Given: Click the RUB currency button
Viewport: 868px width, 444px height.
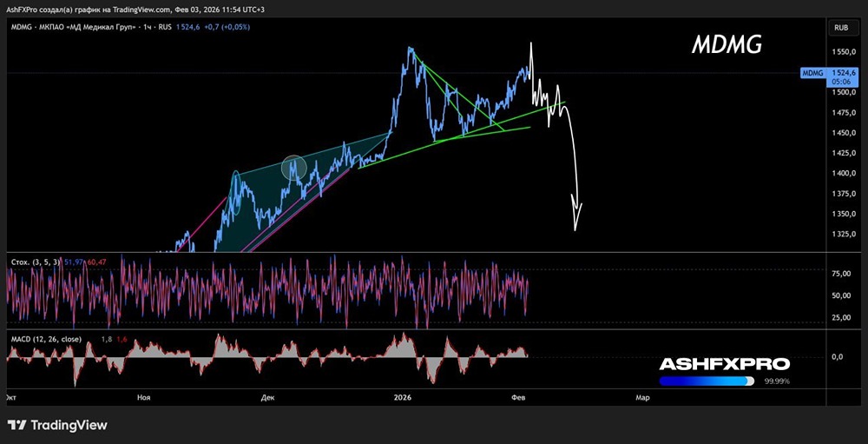Looking at the screenshot, I should (842, 28).
